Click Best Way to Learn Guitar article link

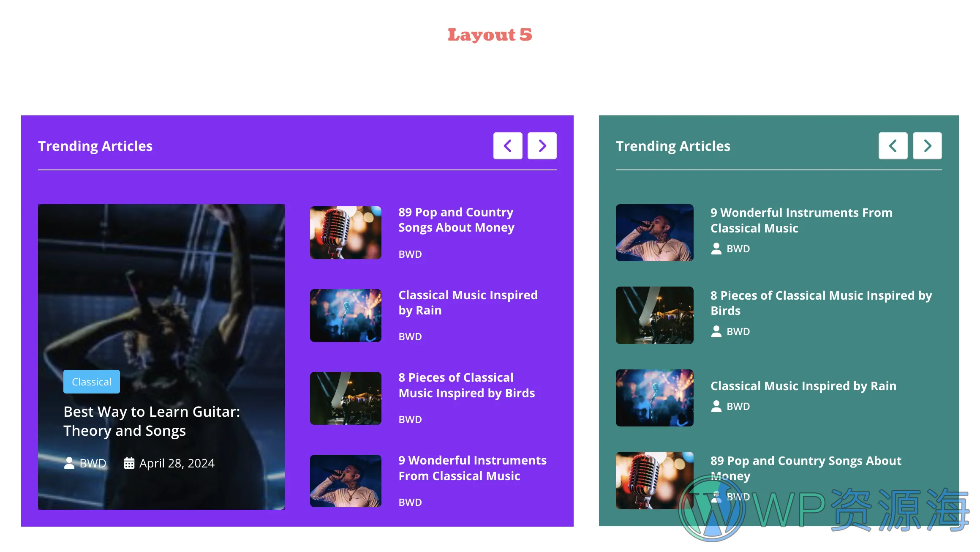152,419
